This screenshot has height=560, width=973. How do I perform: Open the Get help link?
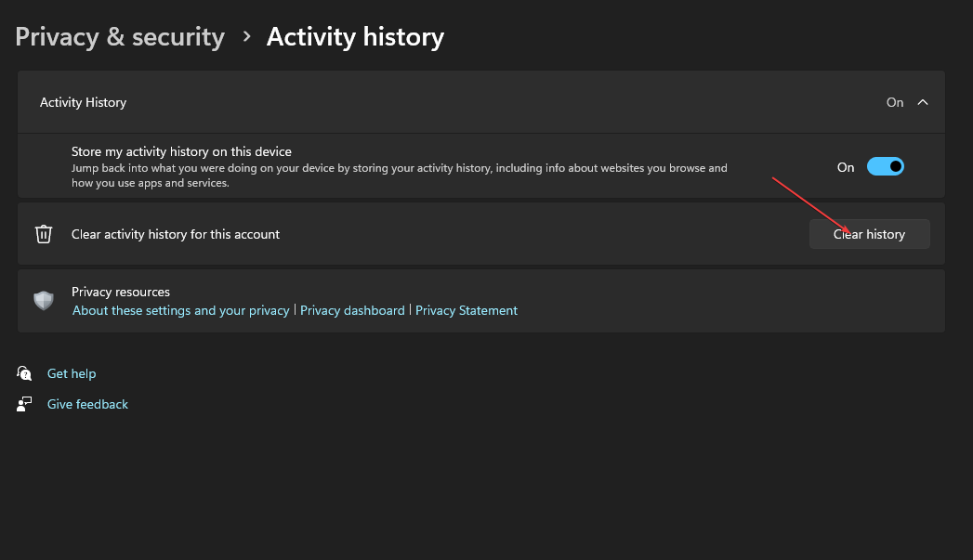72,373
